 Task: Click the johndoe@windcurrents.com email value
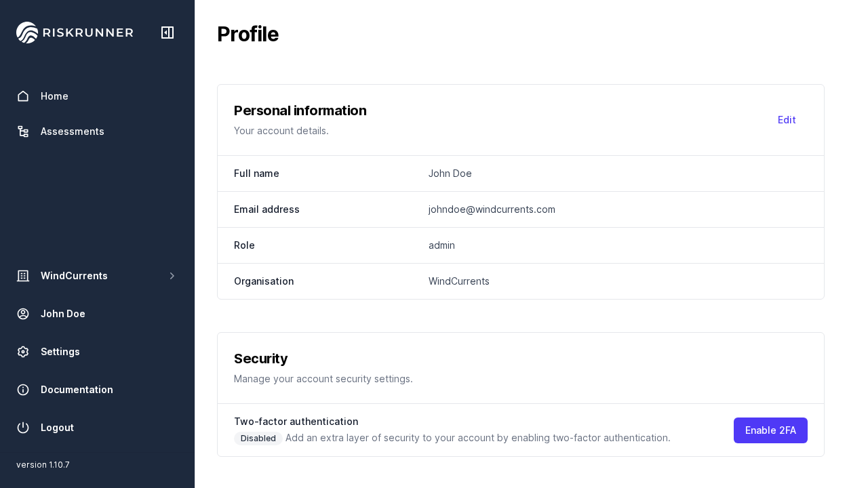(492, 209)
